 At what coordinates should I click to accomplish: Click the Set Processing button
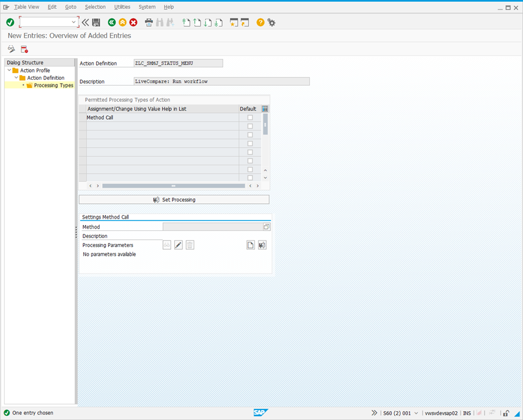coord(174,200)
